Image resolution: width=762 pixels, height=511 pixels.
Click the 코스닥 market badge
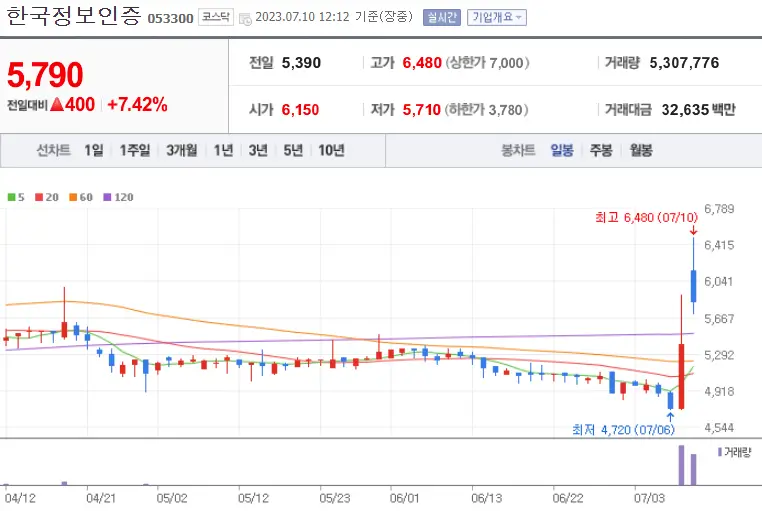pyautogui.click(x=216, y=17)
